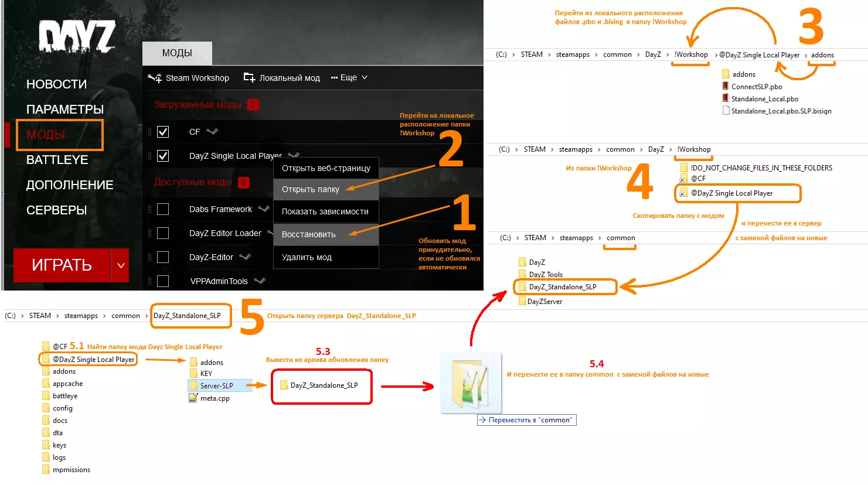Select the keys folder icon
Screen dimensions: 868x485
pyautogui.click(x=46, y=445)
